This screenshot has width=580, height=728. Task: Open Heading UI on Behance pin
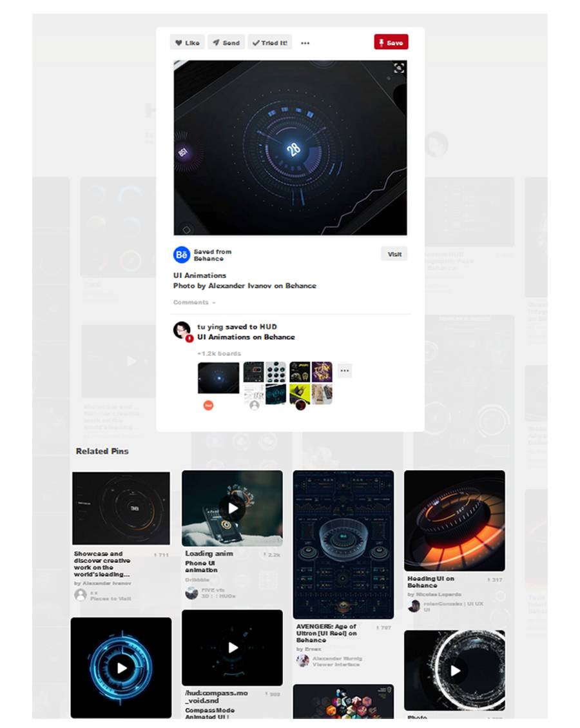pyautogui.click(x=430, y=582)
